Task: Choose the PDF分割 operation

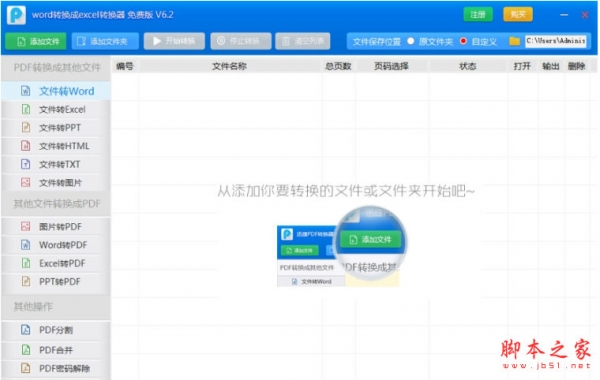Action: (x=56, y=330)
